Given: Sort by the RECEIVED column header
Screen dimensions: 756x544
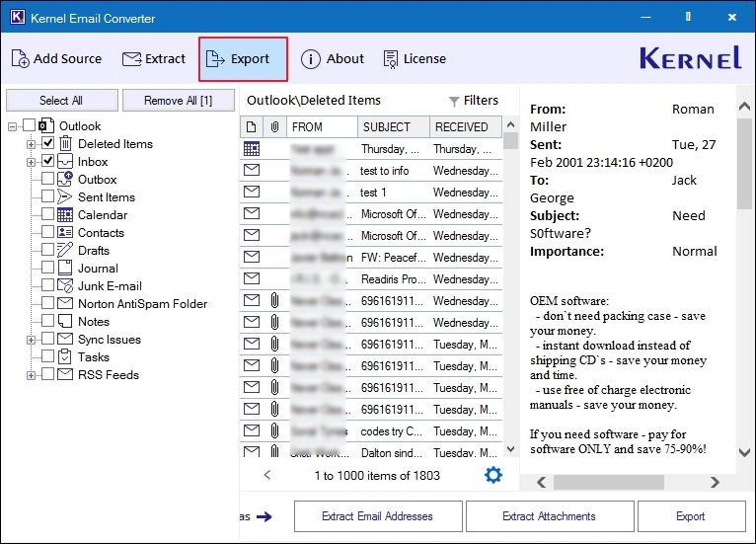Looking at the screenshot, I should (x=466, y=126).
